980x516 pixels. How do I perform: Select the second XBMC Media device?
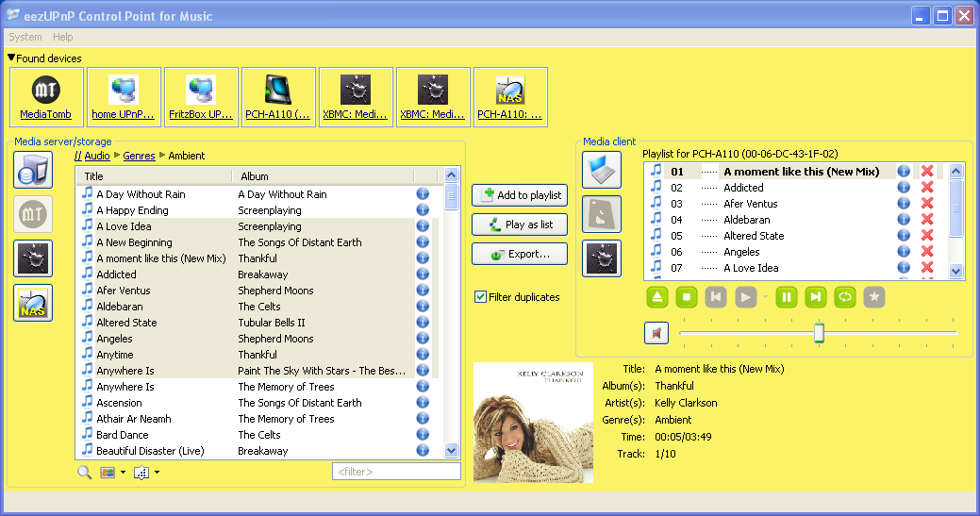click(433, 97)
